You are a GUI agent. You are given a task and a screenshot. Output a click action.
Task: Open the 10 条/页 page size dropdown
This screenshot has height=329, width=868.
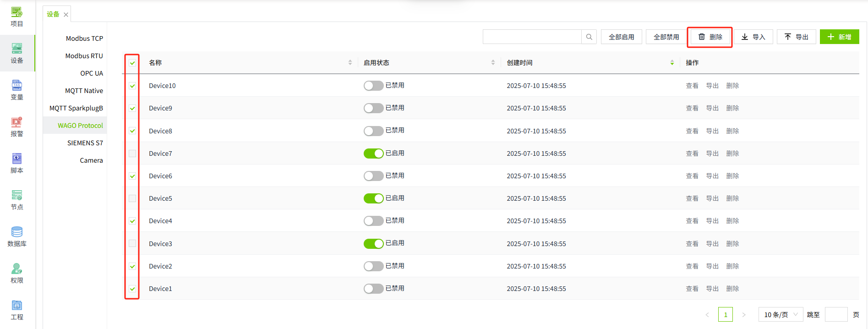[781, 314]
